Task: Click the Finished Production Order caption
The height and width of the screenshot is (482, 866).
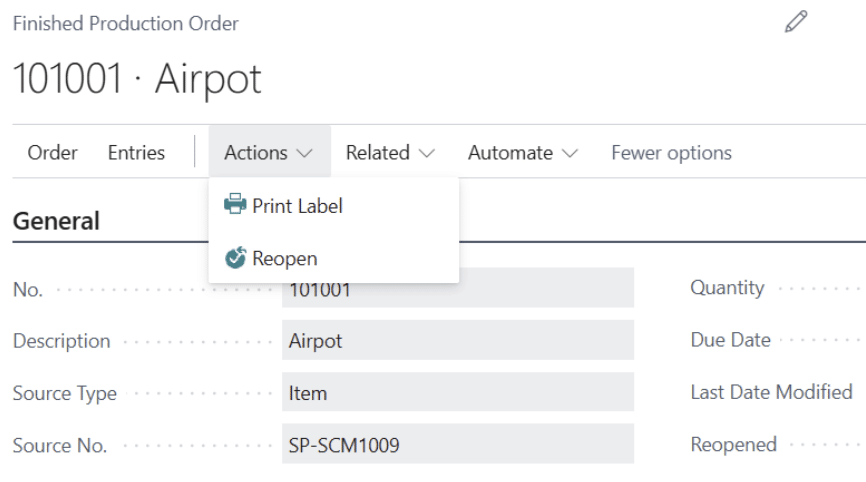Action: click(126, 23)
